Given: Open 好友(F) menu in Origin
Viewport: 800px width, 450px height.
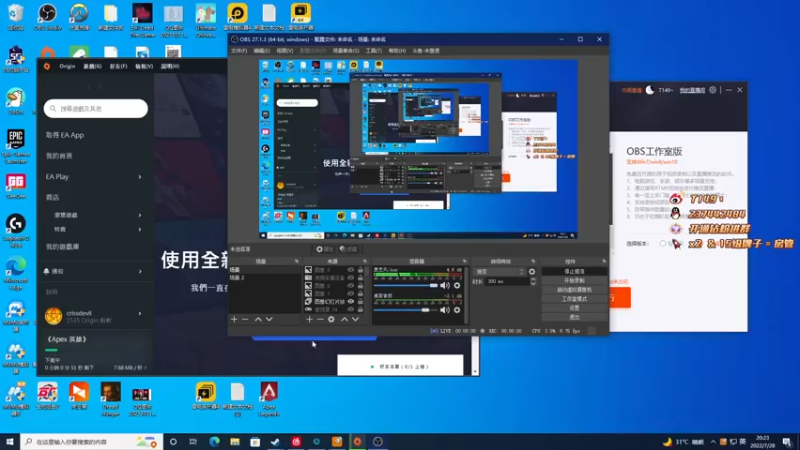Looking at the screenshot, I should pos(118,66).
